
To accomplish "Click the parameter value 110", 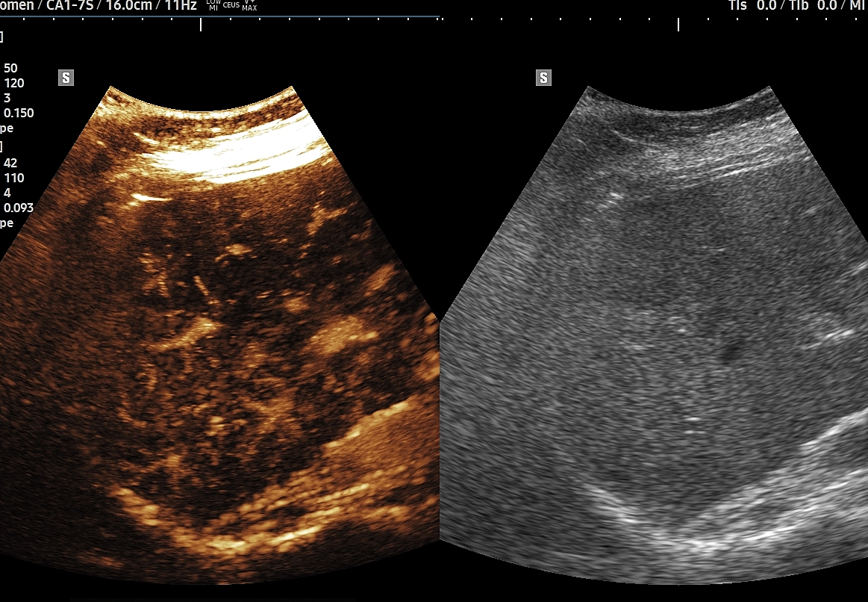I will point(14,178).
